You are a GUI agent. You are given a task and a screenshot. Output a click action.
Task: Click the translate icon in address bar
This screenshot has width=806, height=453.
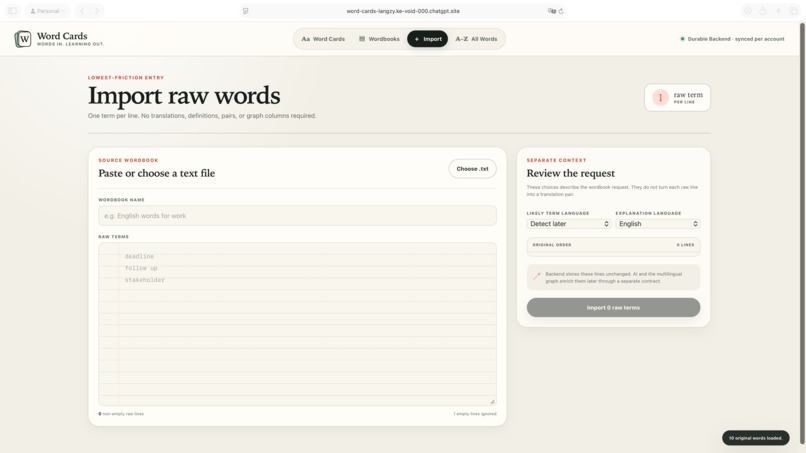pos(552,11)
